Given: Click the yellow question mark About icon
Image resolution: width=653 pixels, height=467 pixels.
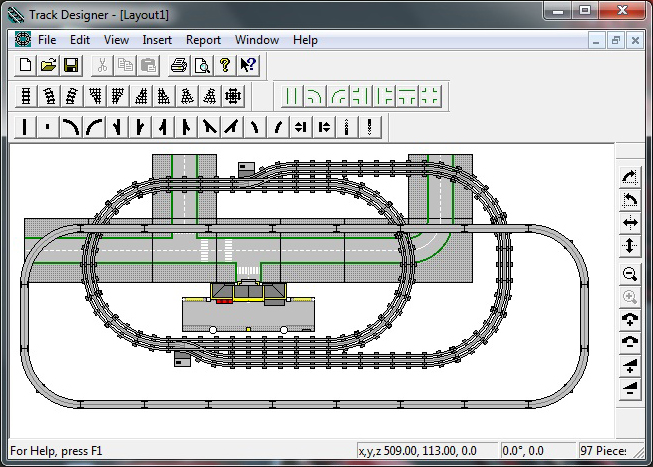Looking at the screenshot, I should tap(225, 65).
